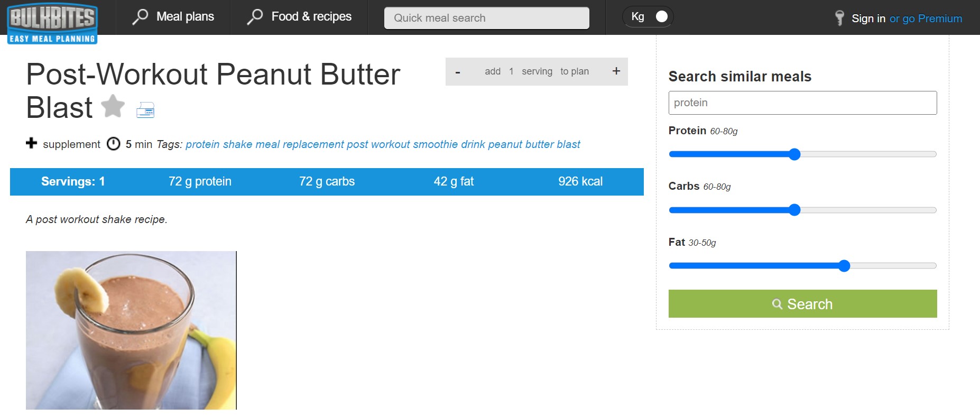Favorite the recipe with the star icon

pyautogui.click(x=113, y=106)
